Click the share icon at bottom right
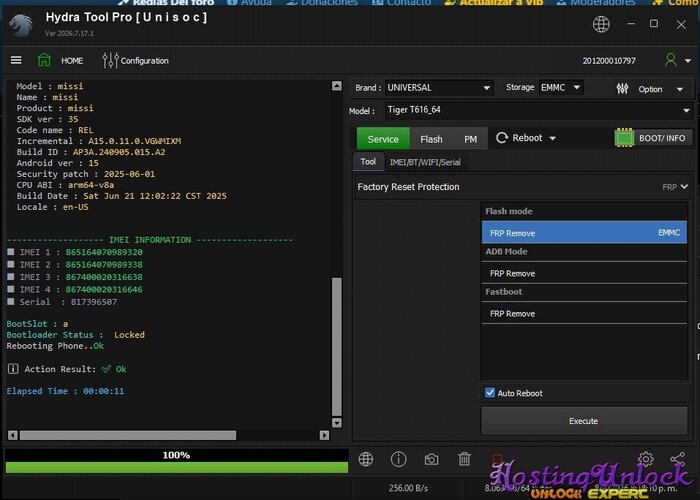 [678, 459]
